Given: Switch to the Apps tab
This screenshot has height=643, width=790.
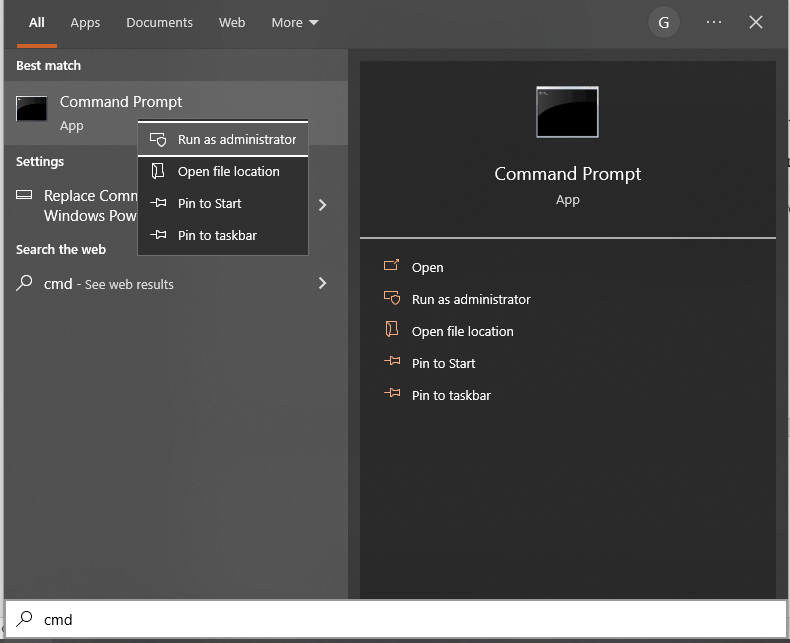Looking at the screenshot, I should click(x=85, y=23).
